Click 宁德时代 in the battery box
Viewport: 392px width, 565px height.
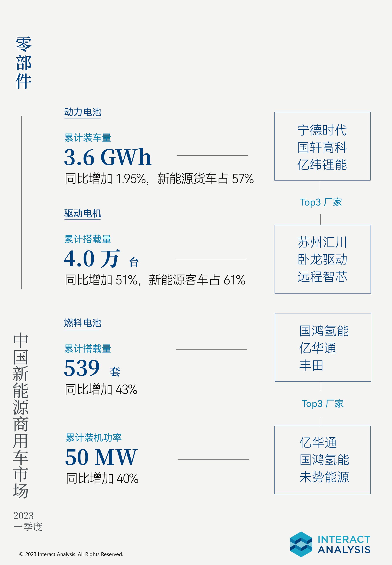[322, 130]
